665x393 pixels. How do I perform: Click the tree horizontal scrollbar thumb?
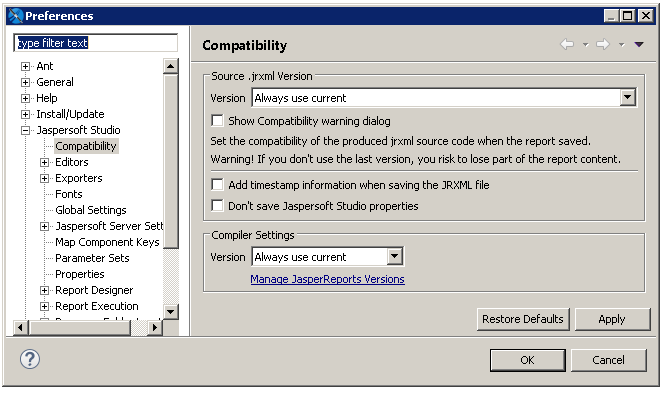click(x=79, y=327)
